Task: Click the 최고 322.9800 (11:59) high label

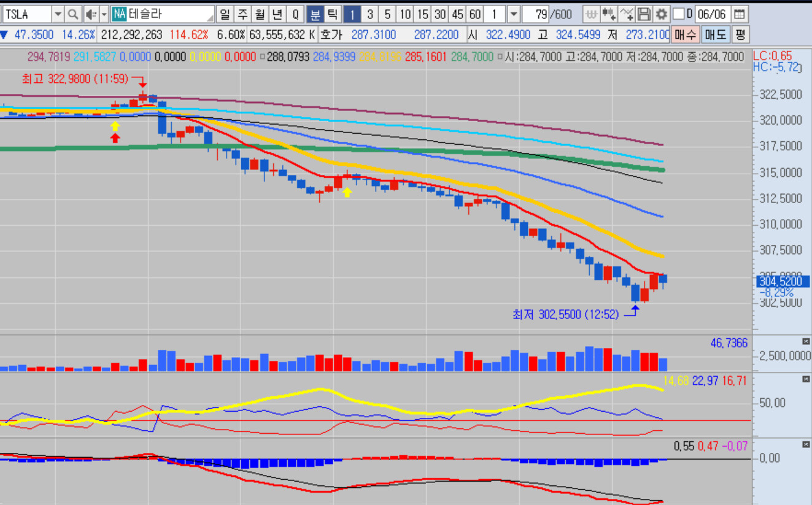Action: 74,79
